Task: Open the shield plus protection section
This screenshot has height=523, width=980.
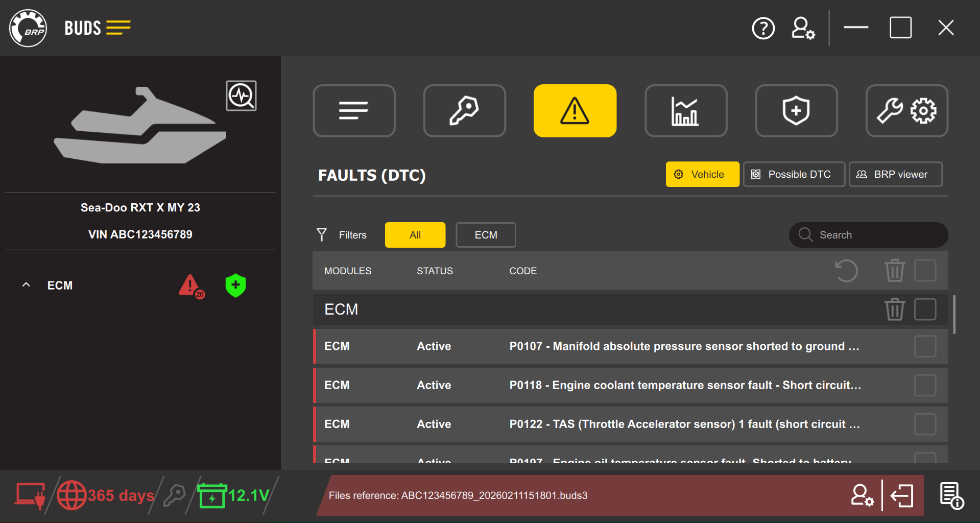Action: tap(796, 111)
